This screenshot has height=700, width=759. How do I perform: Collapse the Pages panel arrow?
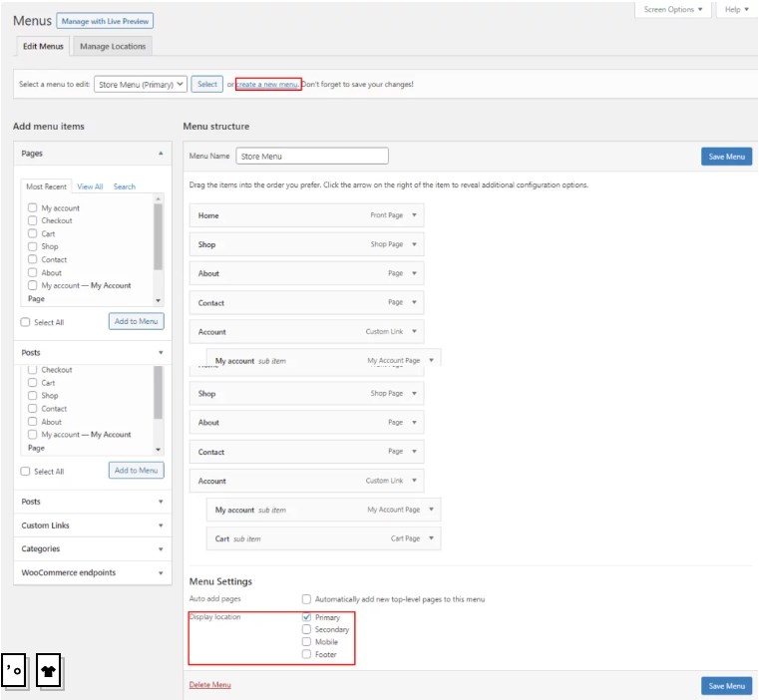[x=161, y=154]
